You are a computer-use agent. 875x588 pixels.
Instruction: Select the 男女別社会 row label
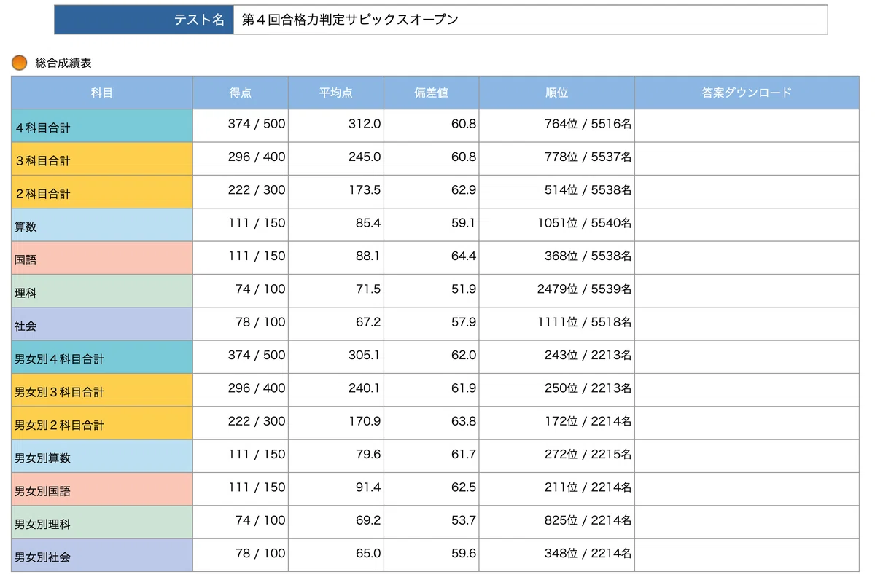[x=102, y=555]
